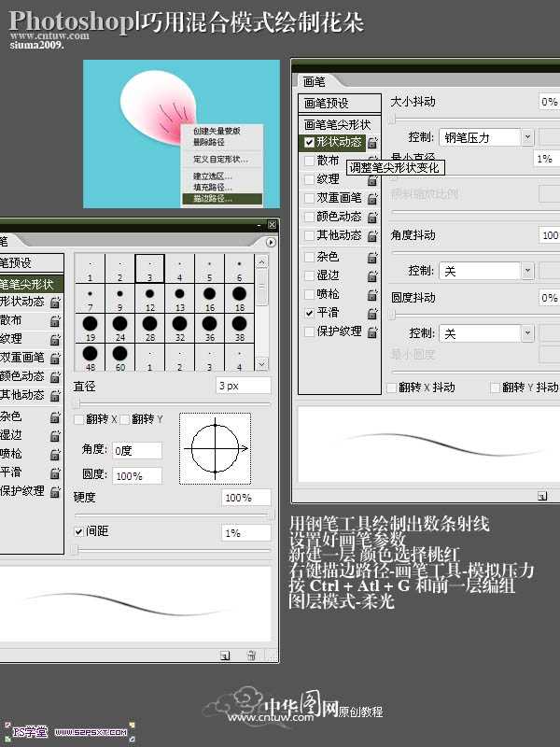This screenshot has width=560, height=747.
Task: Tick the 翻转 Y 抖动 checkbox
Action: (x=496, y=388)
